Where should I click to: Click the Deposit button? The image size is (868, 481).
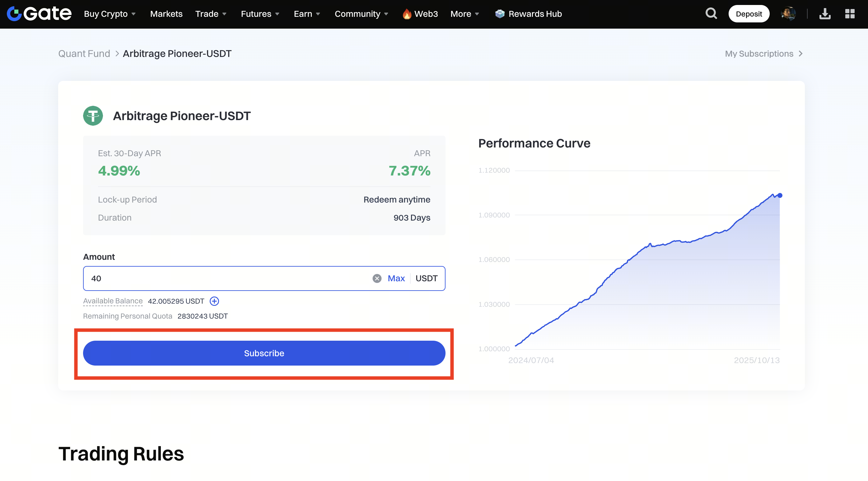tap(749, 14)
